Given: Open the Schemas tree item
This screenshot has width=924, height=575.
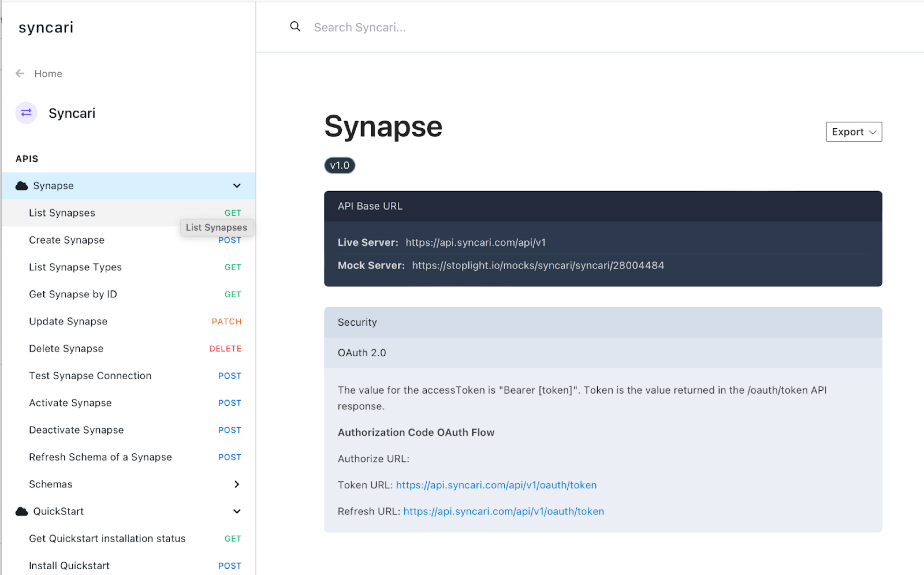Looking at the screenshot, I should [128, 484].
